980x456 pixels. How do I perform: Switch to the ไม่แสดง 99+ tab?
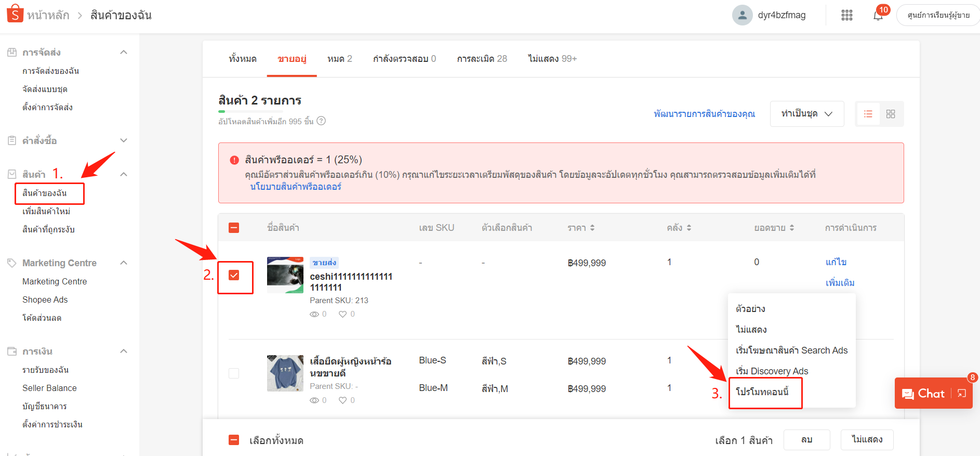552,59
